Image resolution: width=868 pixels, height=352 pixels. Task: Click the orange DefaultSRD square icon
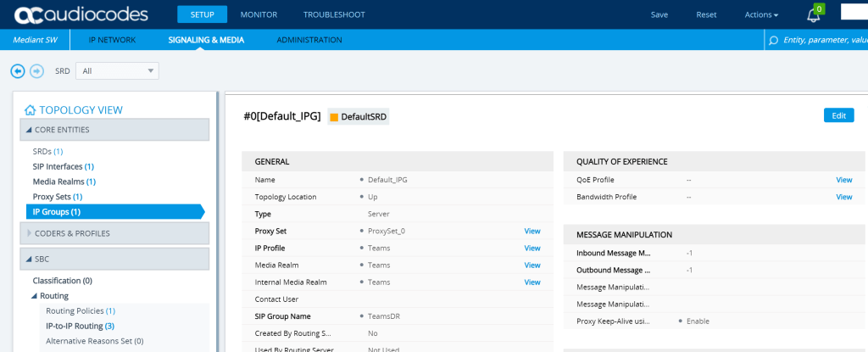point(334,116)
